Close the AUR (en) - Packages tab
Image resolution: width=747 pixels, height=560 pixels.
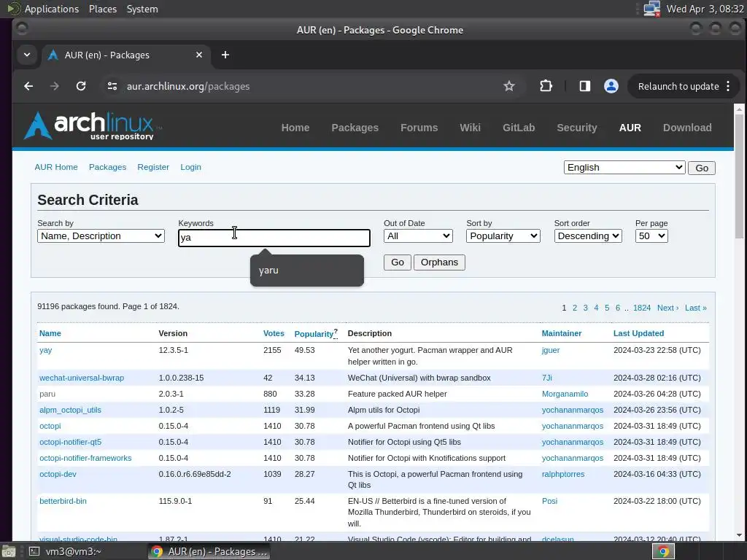(x=199, y=55)
